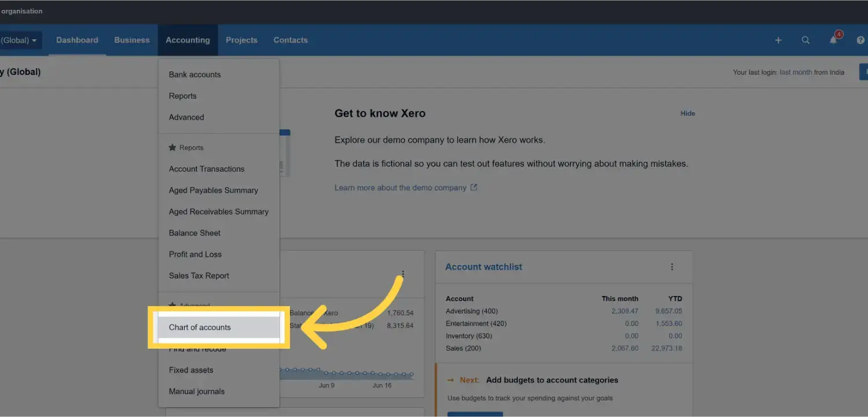Select Manual journals menu item
868x417 pixels.
(219, 392)
